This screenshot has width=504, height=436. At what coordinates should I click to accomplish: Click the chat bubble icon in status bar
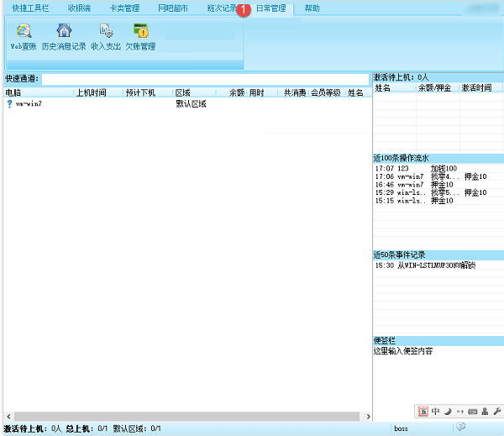461,428
